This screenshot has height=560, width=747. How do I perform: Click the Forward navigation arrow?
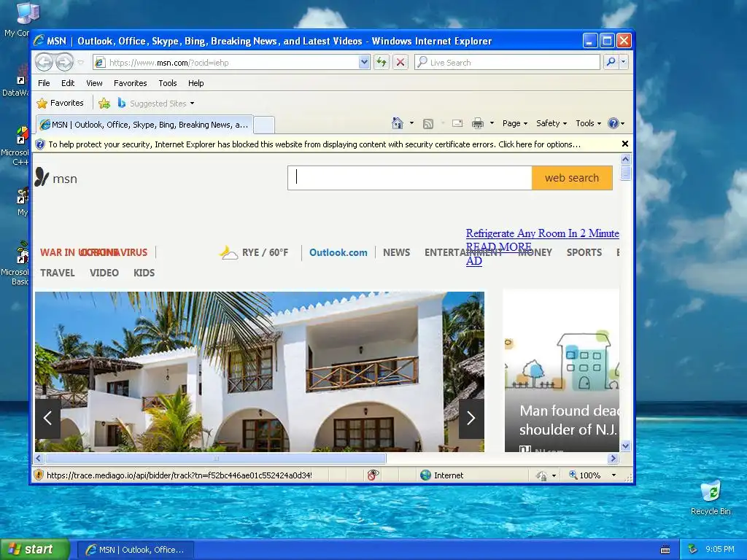pyautogui.click(x=64, y=62)
